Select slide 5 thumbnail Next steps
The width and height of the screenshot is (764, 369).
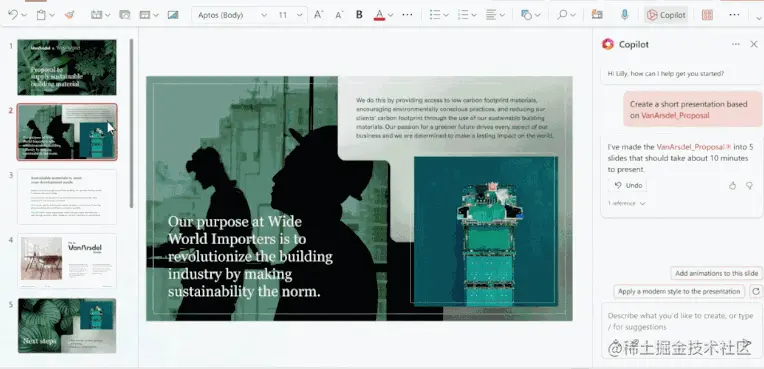coord(67,326)
